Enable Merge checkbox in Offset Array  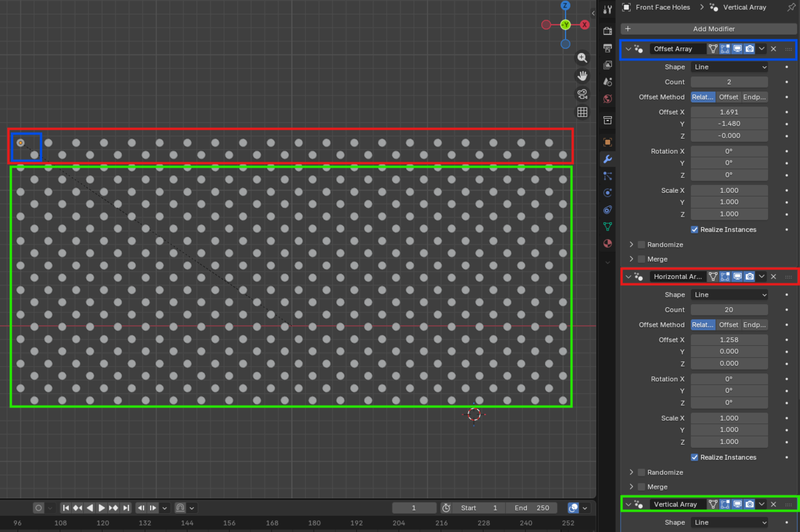[641, 259]
